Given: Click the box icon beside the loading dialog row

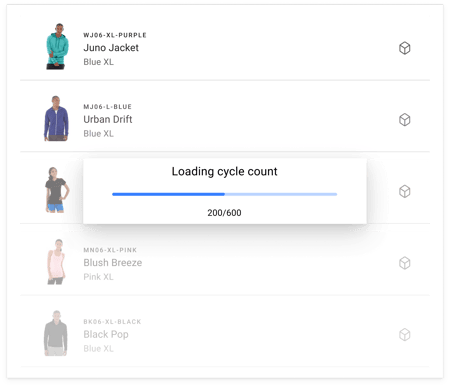Looking at the screenshot, I should point(404,191).
